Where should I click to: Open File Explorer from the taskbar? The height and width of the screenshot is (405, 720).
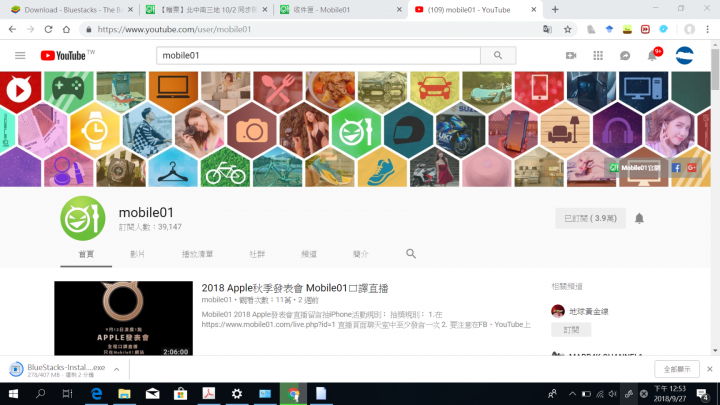pos(124,394)
